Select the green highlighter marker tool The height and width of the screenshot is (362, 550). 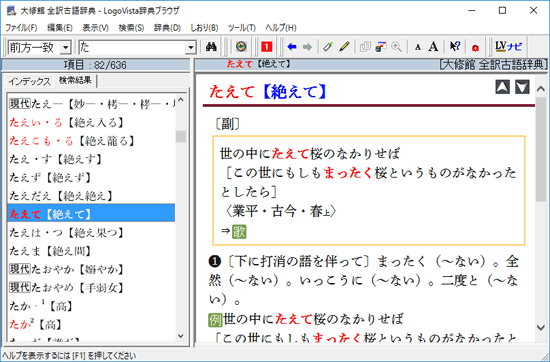[328, 47]
